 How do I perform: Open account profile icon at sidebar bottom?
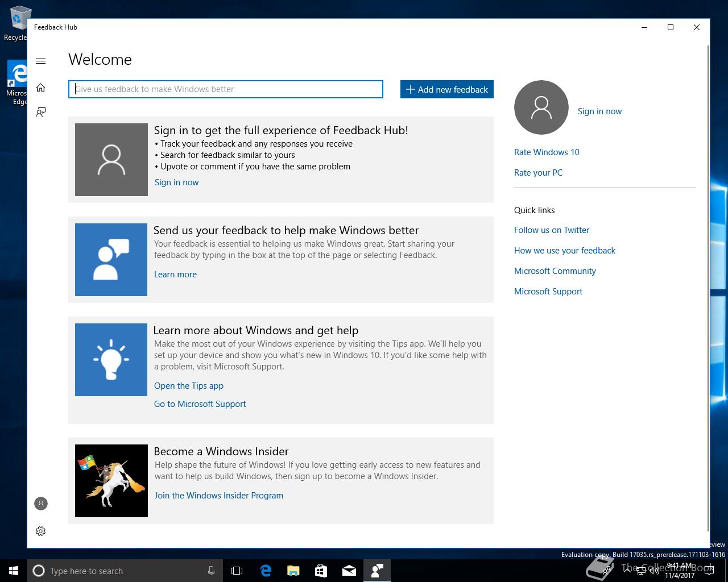click(40, 504)
